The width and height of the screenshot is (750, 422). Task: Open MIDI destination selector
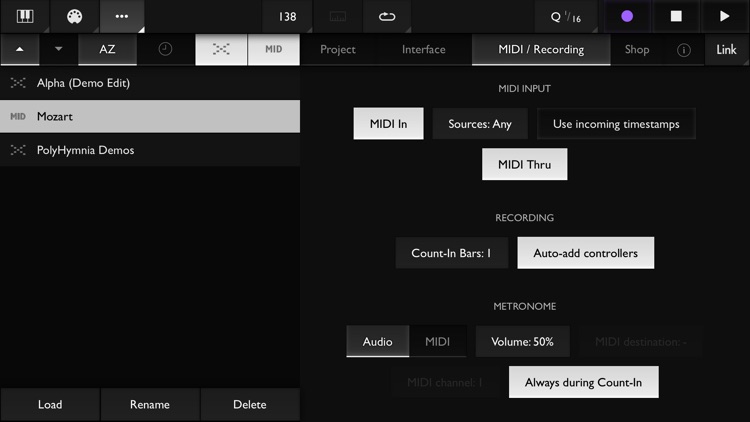point(640,342)
